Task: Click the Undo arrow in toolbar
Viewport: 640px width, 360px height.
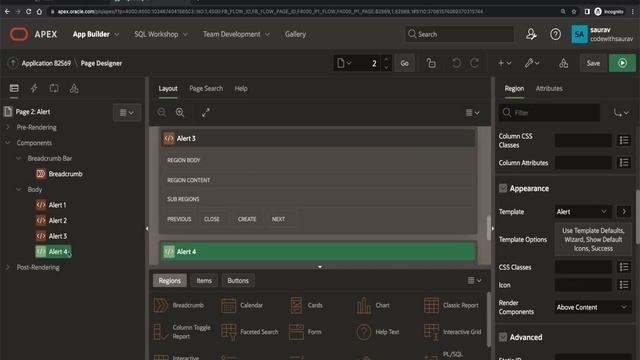Action: click(456, 63)
